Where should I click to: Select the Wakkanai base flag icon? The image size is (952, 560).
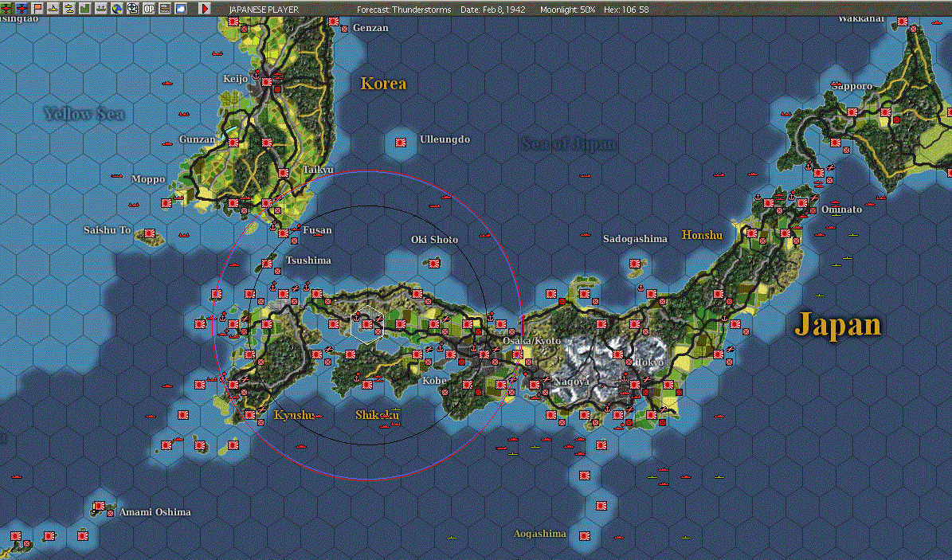point(903,22)
